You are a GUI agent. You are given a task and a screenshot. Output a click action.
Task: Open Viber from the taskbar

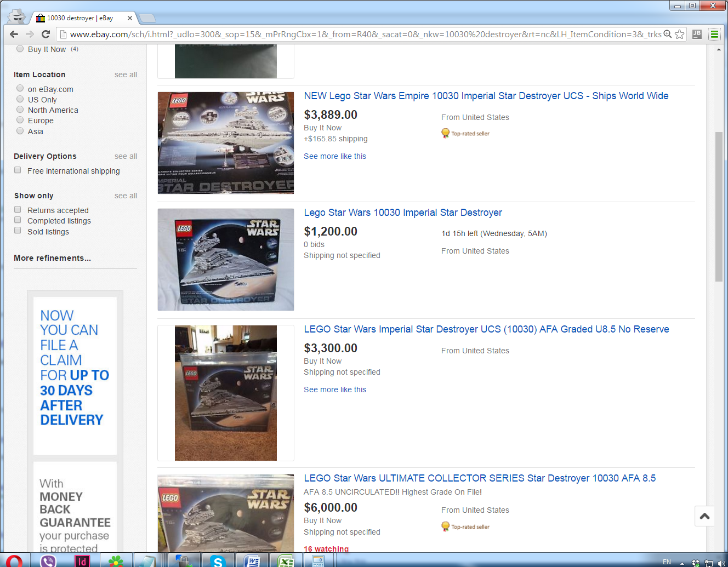[x=48, y=561]
